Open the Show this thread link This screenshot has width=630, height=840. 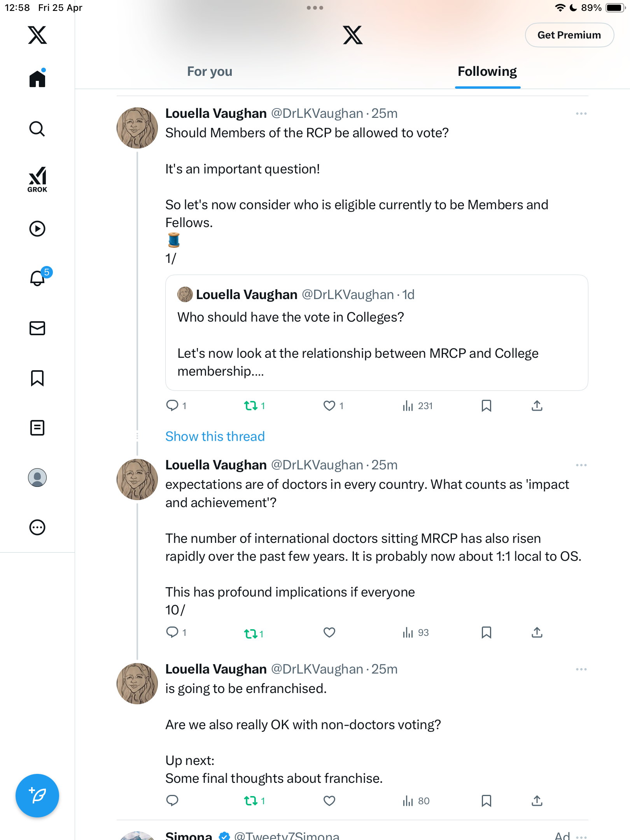(x=215, y=436)
